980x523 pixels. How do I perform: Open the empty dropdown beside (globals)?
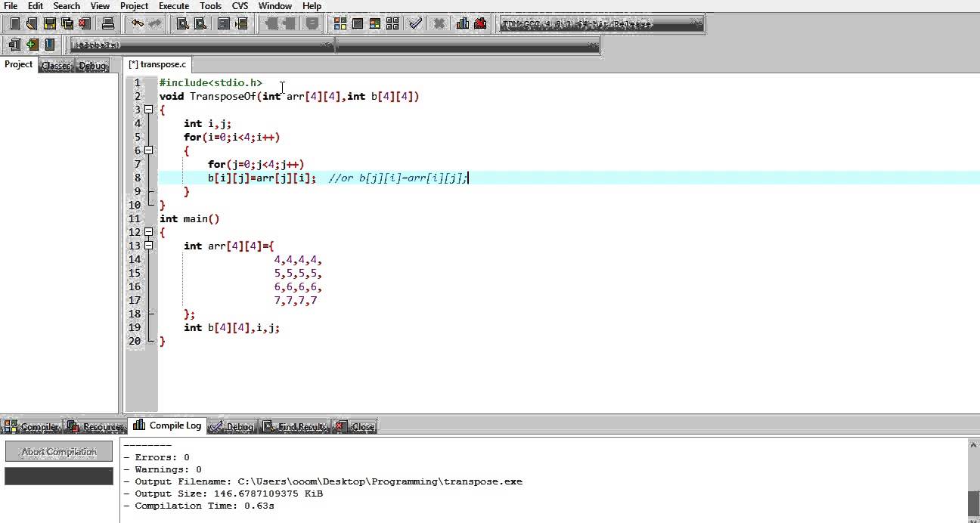click(x=467, y=45)
